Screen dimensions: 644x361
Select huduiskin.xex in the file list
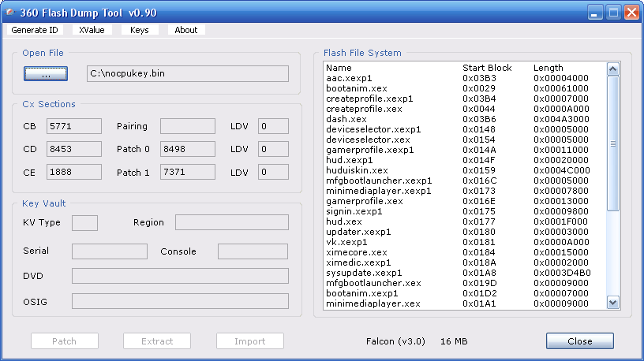click(x=464, y=170)
